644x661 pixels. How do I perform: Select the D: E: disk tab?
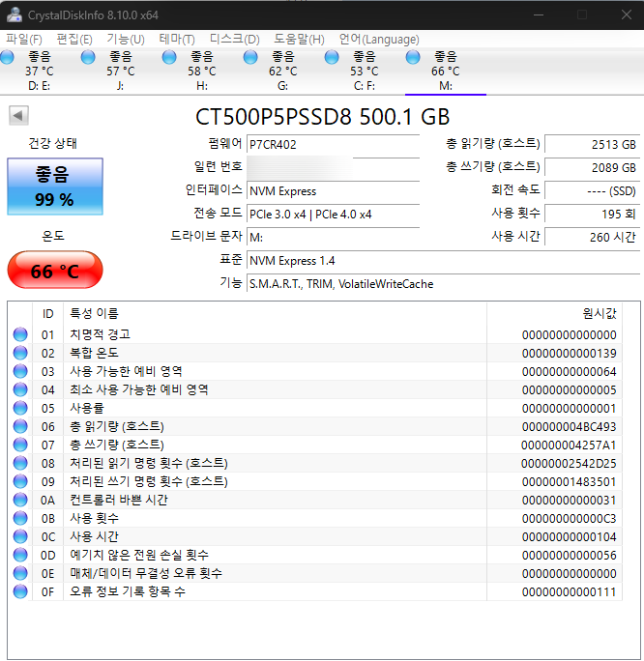40,71
